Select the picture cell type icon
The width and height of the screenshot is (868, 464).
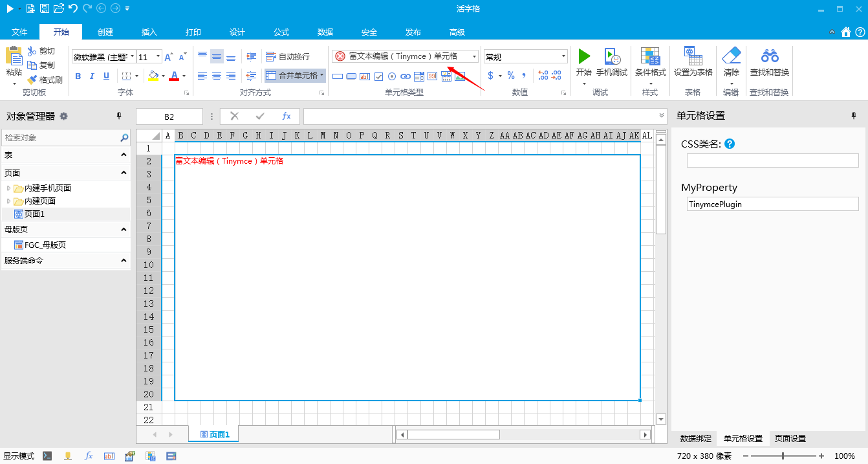460,76
